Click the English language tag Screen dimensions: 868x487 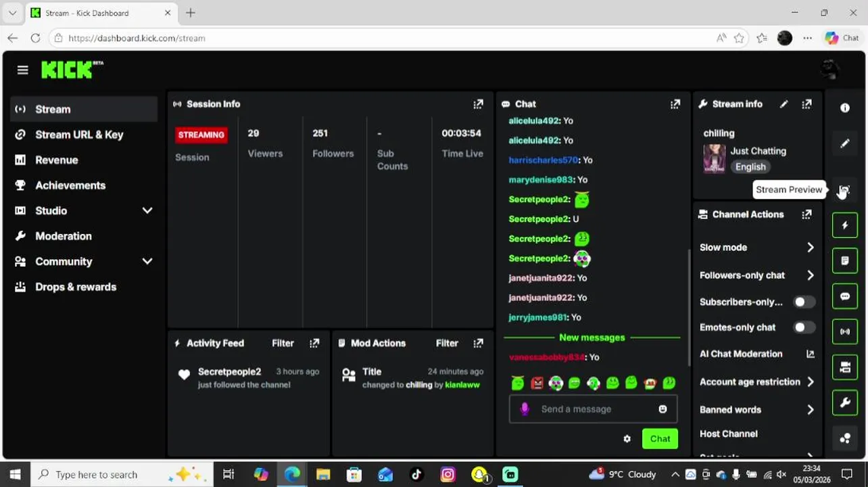[750, 167]
